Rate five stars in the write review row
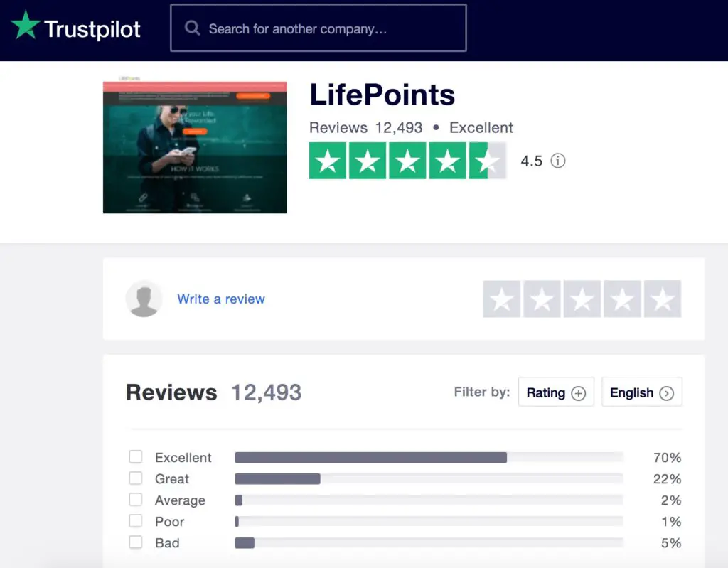 [x=663, y=299]
